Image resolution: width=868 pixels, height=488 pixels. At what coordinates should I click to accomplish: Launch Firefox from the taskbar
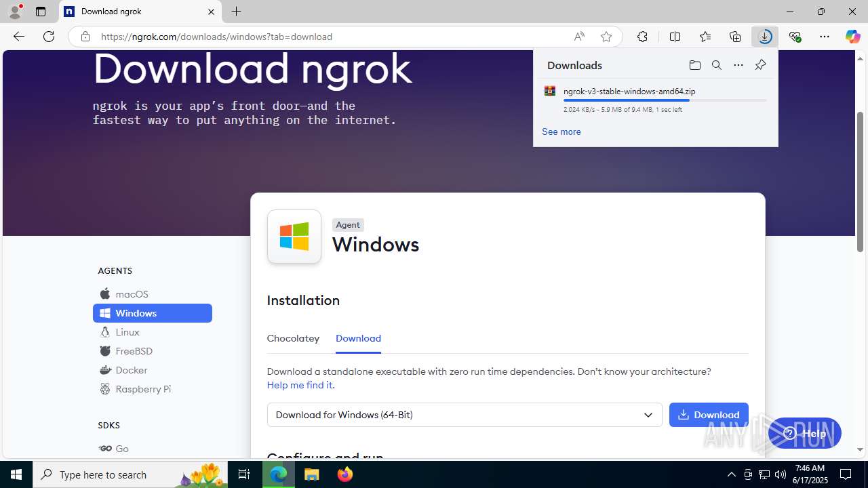(345, 474)
